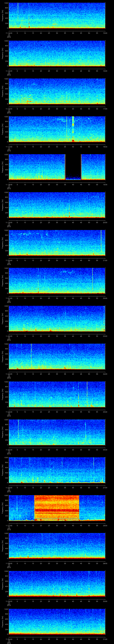Screen dimensions: 114x644
Task: Click the 20:00 end time label
Action: point(105,223)
